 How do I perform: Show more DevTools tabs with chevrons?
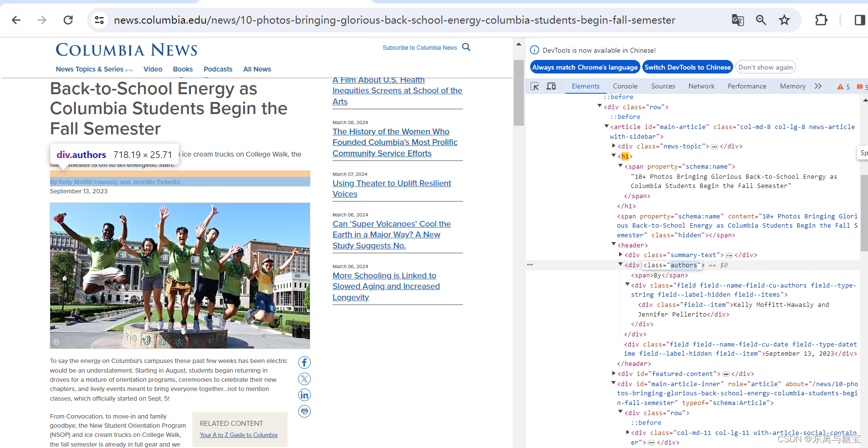[818, 86]
